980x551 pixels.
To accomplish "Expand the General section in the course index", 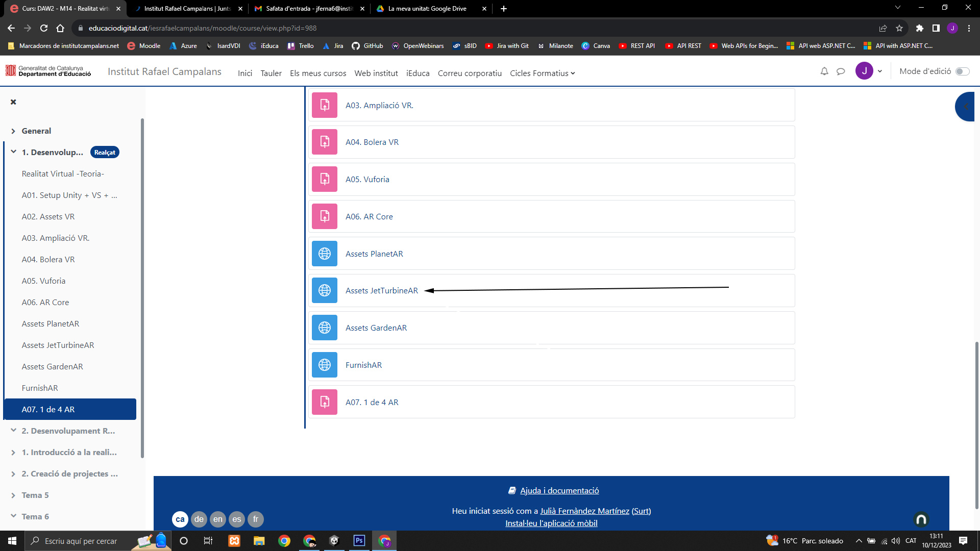I will (13, 131).
